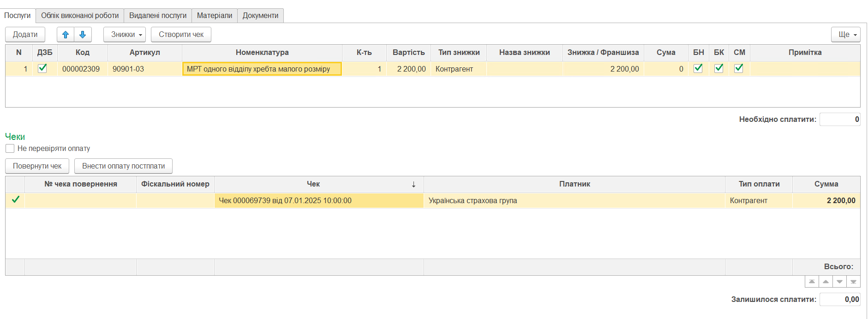Click green checkmark on receipt row
The image size is (868, 319).
pyautogui.click(x=16, y=200)
